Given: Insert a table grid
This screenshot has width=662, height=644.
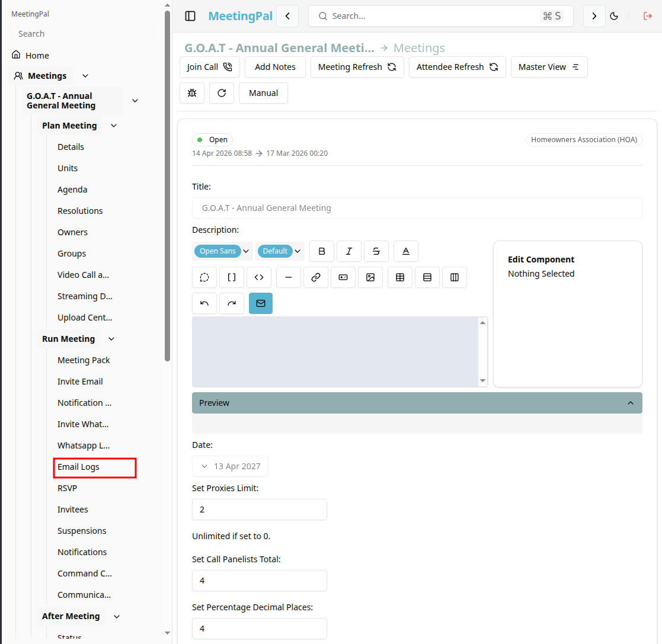Looking at the screenshot, I should (400, 277).
